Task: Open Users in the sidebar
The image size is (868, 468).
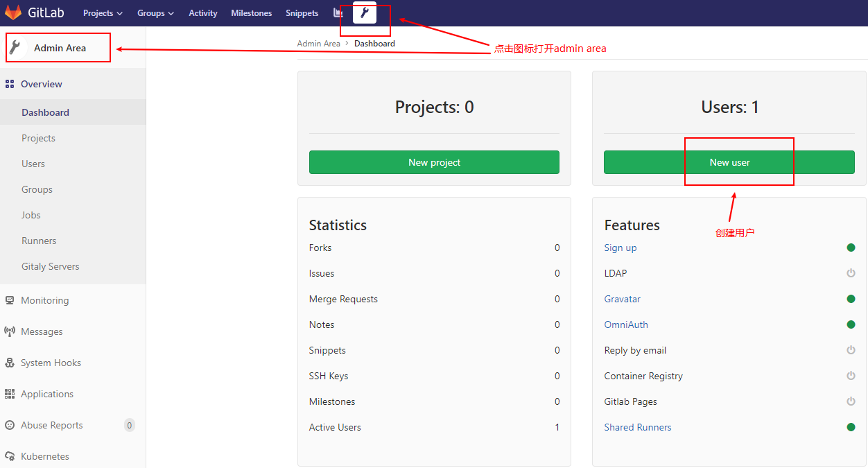Action: [73, 164]
